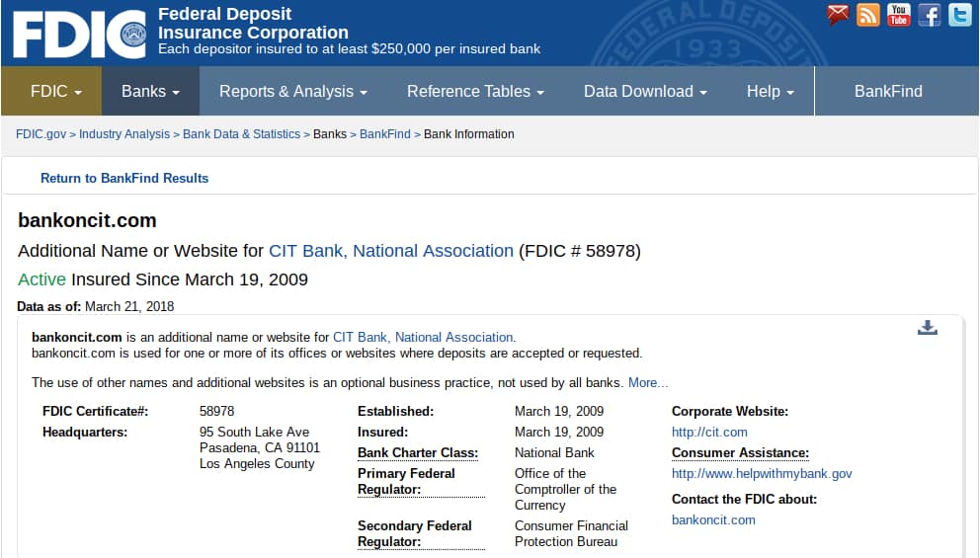The width and height of the screenshot is (980, 558).
Task: Click the bankoncit.com page heading
Action: click(87, 220)
